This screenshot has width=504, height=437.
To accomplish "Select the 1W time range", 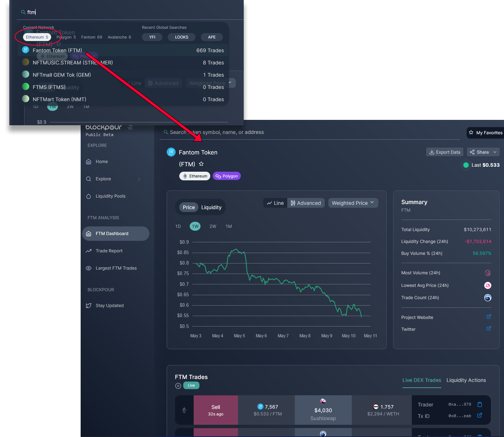I will tap(195, 226).
